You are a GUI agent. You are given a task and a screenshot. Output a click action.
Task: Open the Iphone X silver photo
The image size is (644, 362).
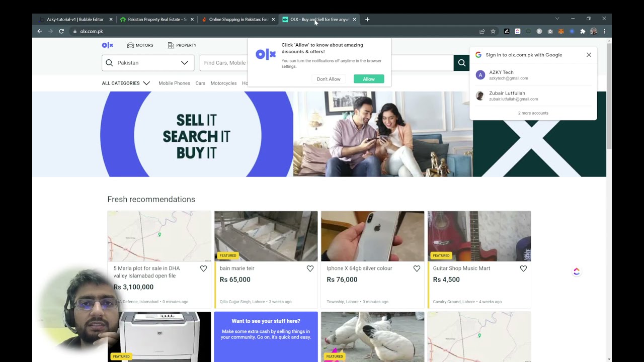point(372,236)
